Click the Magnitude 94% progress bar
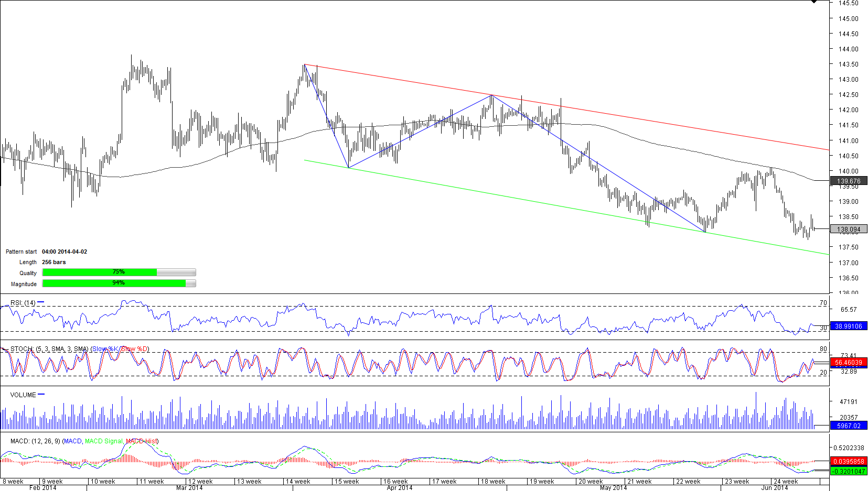The height and width of the screenshot is (491, 868). pyautogui.click(x=119, y=283)
